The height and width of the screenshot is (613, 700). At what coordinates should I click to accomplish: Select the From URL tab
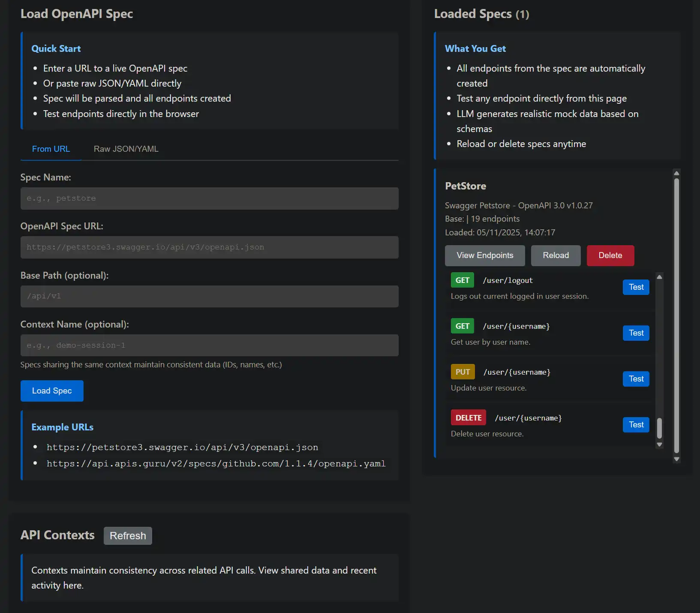coord(51,149)
